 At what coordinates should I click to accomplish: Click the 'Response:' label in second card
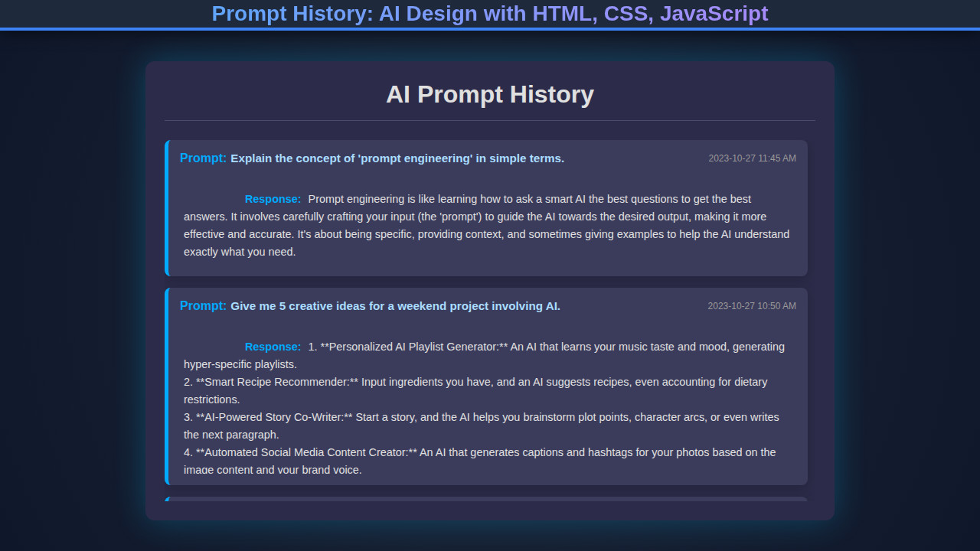273,346
